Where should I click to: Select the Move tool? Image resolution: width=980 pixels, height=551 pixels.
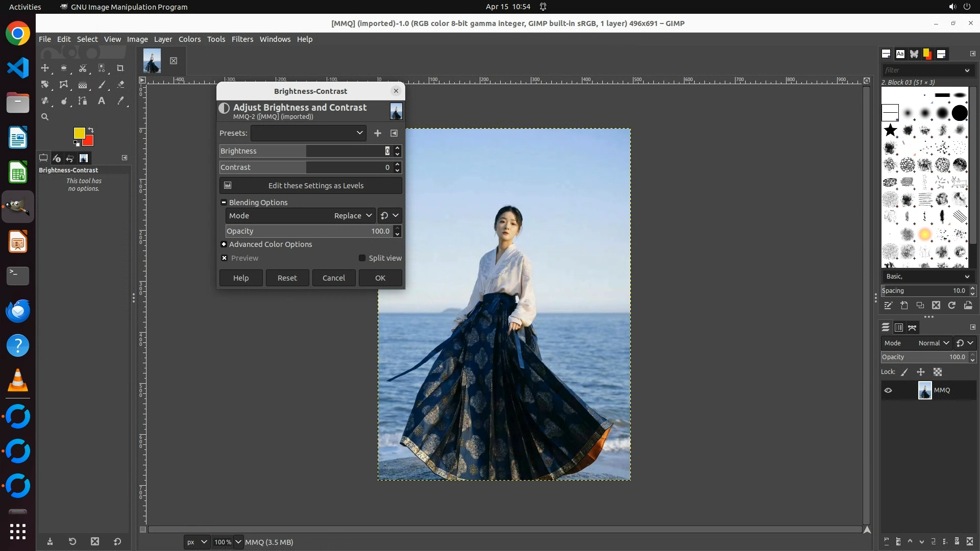coord(45,68)
